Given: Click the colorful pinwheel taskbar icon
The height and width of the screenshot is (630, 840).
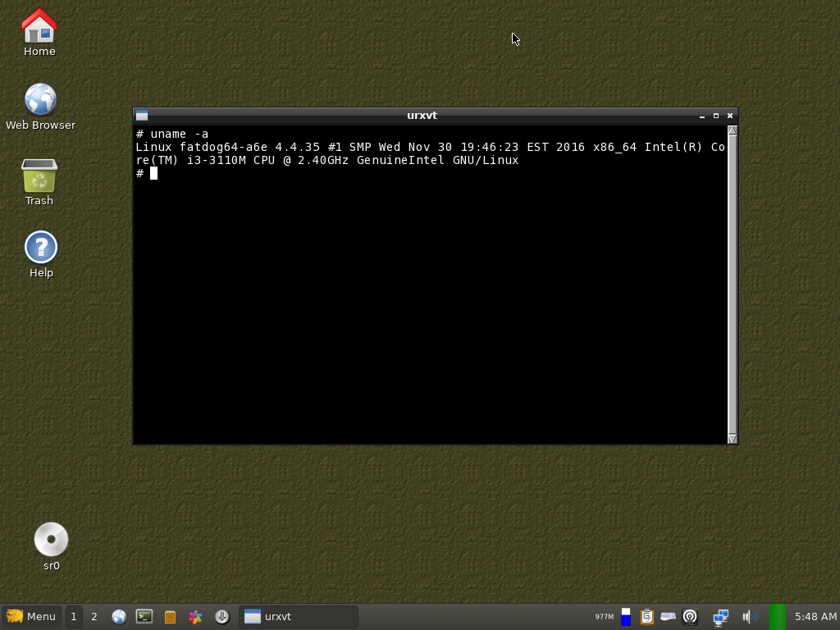Looking at the screenshot, I should (195, 617).
